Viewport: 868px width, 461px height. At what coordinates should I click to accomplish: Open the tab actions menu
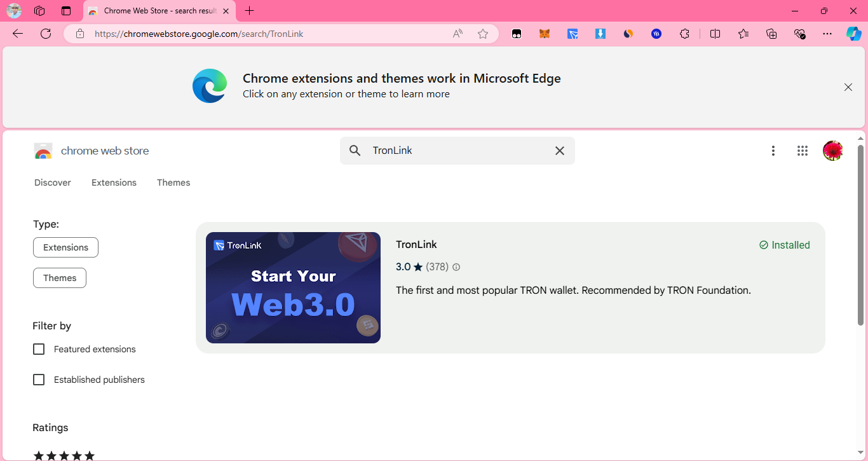[x=66, y=11]
